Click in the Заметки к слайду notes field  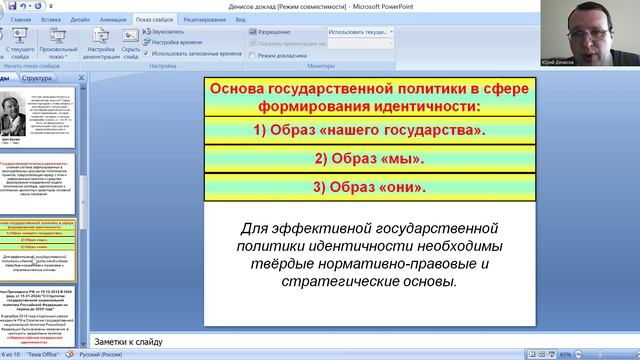pos(364,342)
